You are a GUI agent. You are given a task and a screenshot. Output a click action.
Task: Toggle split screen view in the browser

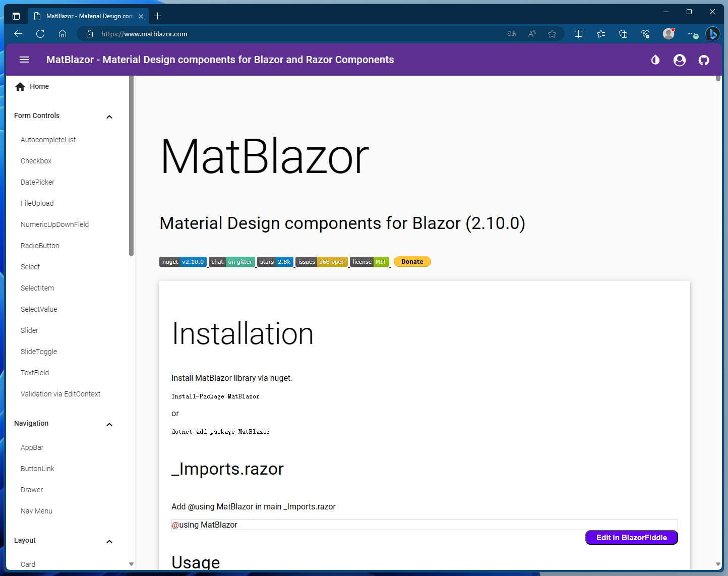click(x=578, y=34)
